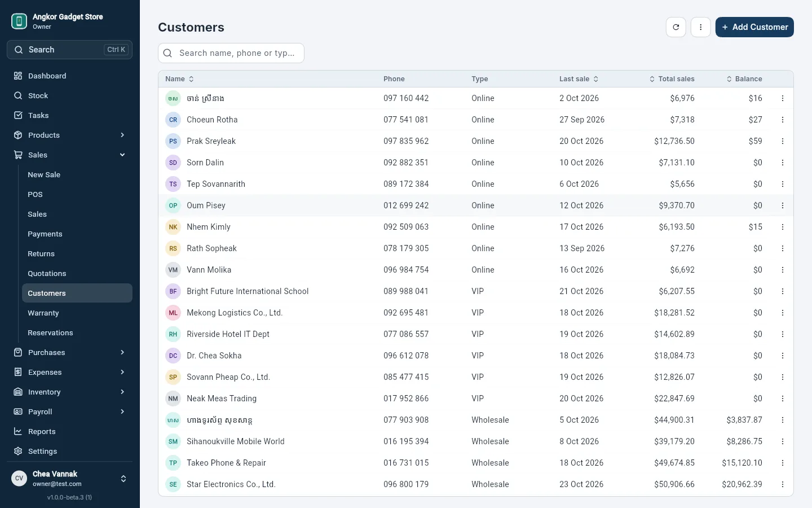
Task: Open row actions for Prak Sreyleak
Action: (x=783, y=141)
